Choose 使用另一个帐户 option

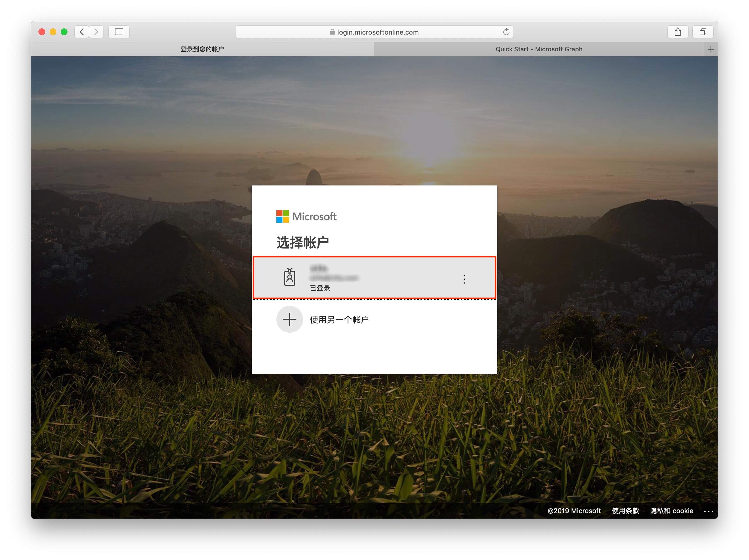(x=339, y=320)
